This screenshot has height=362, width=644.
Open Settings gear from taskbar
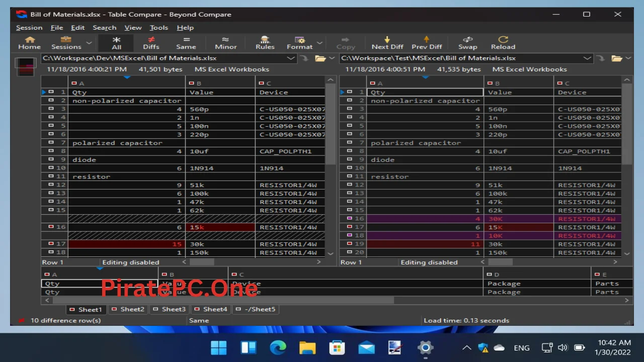click(x=425, y=347)
